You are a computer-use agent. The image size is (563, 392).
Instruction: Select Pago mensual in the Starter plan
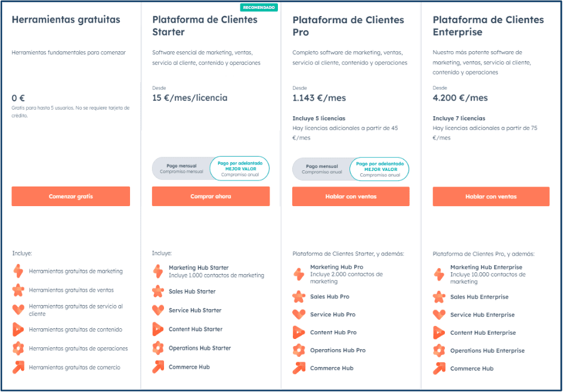(181, 169)
